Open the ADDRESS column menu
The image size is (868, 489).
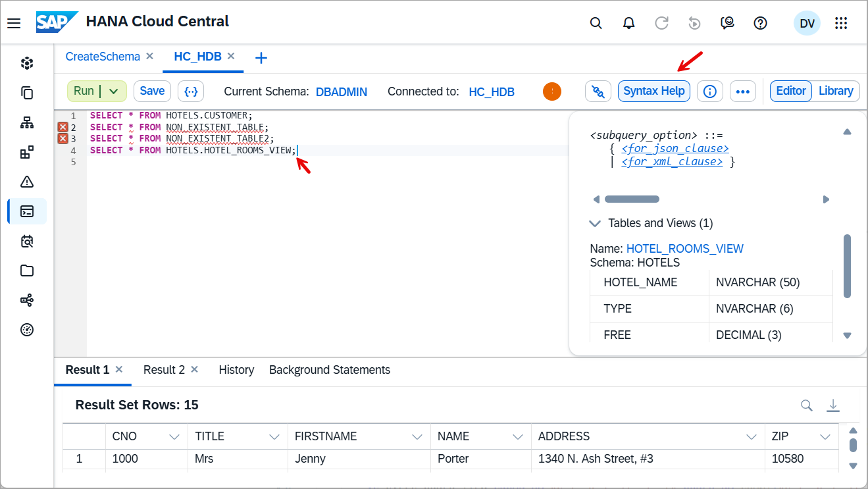[751, 437]
